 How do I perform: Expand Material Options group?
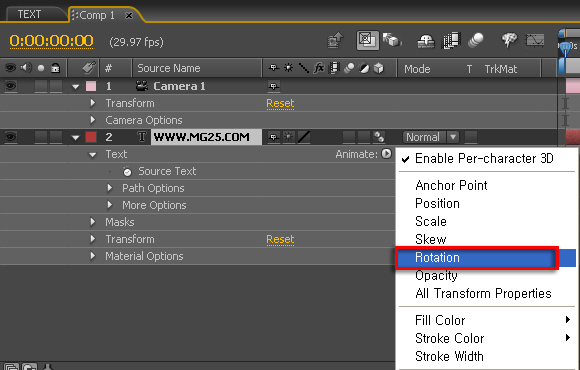93,256
